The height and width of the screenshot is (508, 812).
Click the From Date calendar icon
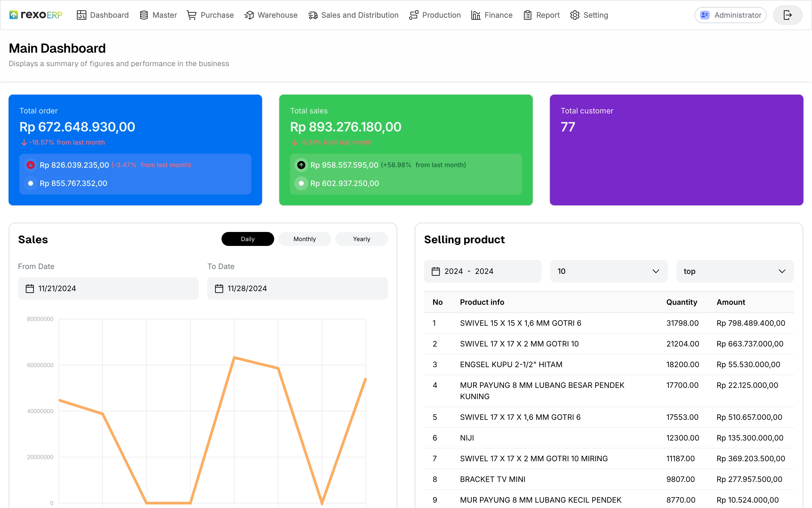coord(30,289)
